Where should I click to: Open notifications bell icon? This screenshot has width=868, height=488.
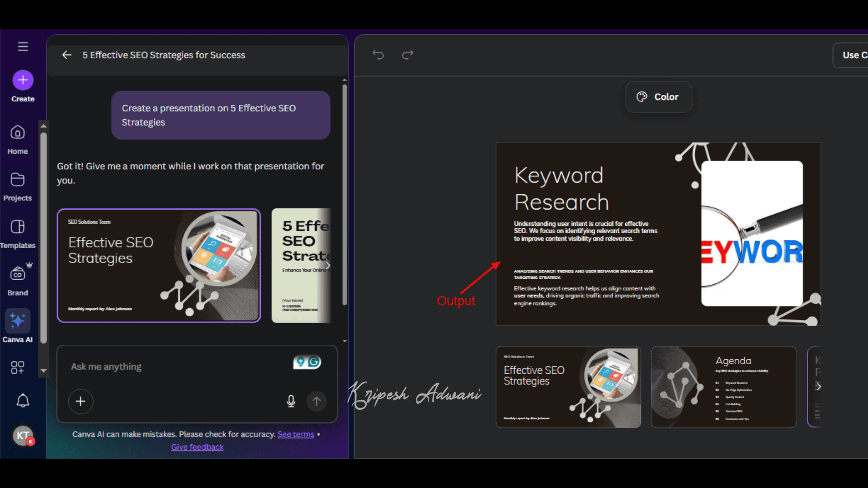(23, 401)
